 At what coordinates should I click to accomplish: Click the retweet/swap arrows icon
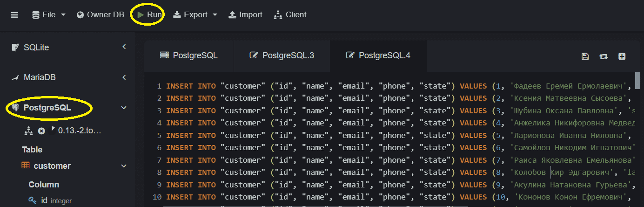point(604,56)
